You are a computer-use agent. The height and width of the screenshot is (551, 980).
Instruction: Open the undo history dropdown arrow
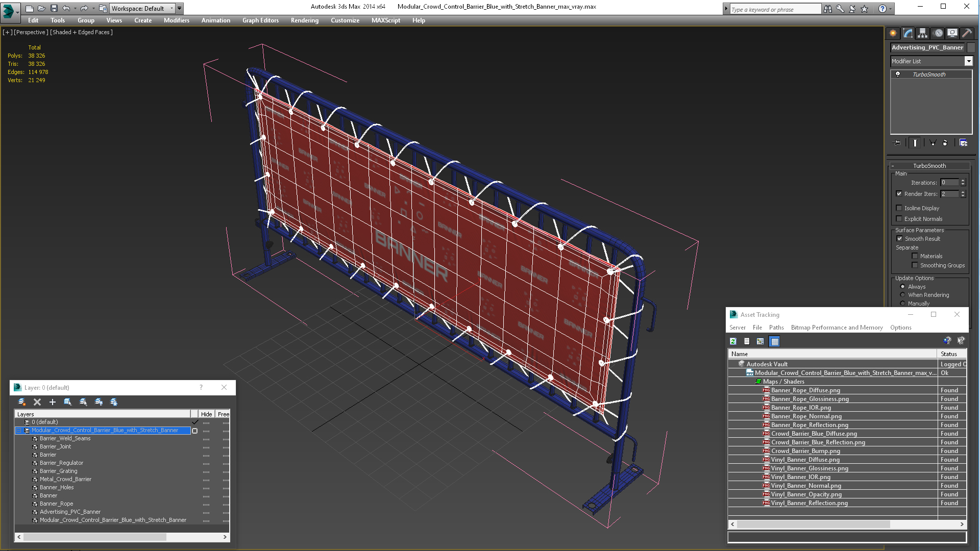(75, 9)
